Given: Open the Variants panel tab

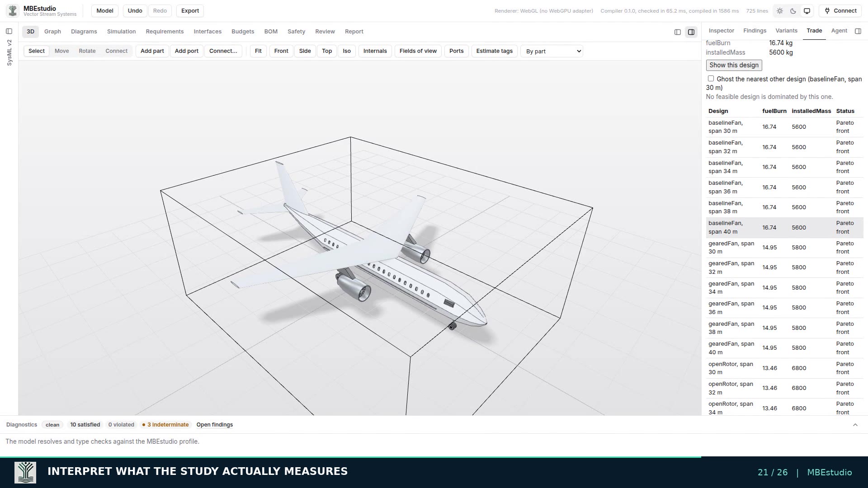Looking at the screenshot, I should (x=786, y=31).
